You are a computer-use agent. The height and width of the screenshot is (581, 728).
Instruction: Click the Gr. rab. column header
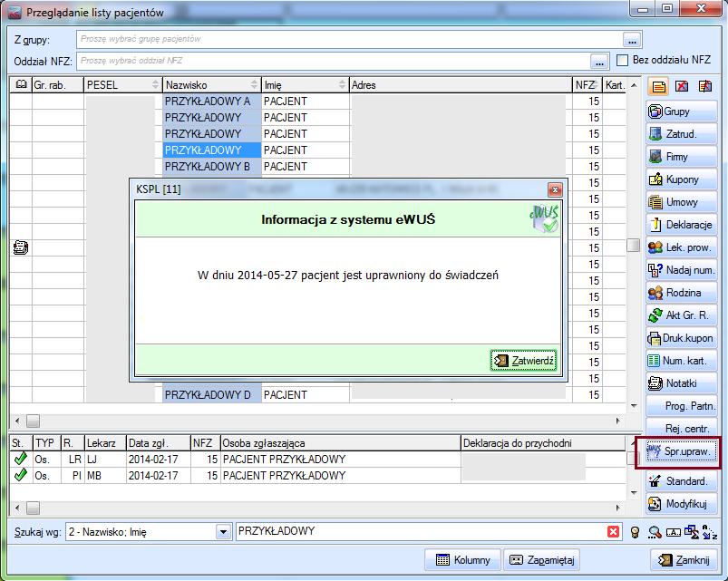click(58, 85)
